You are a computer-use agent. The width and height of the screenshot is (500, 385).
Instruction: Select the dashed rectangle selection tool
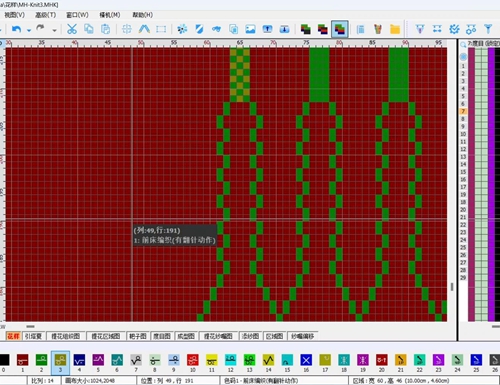tap(161, 29)
